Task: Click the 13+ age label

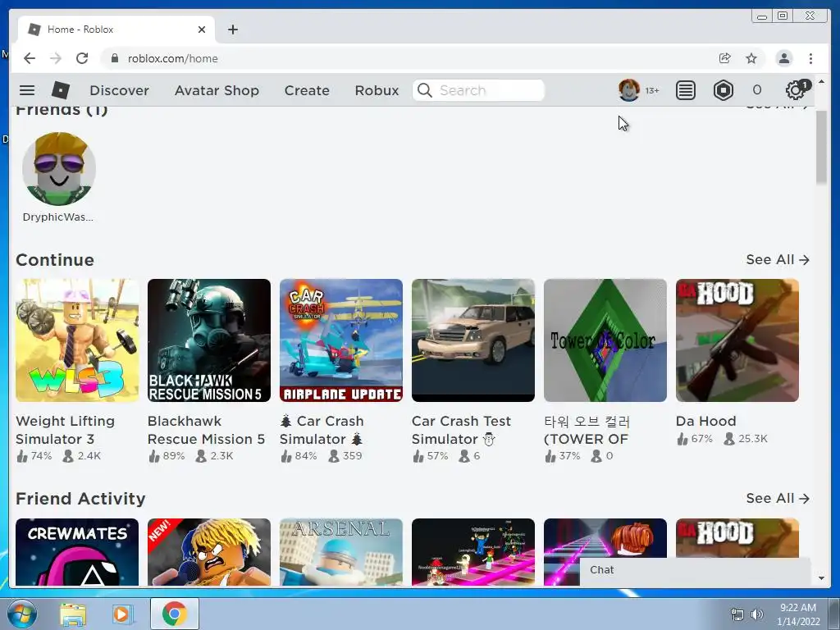Action: (652, 90)
